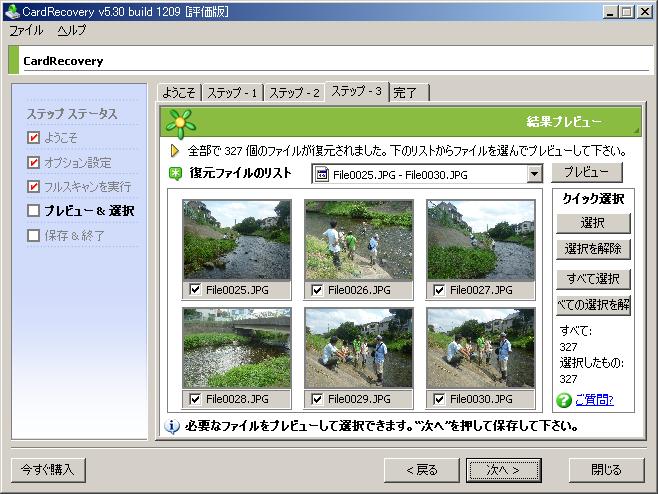Click the green question mark help icon
This screenshot has height=494, width=658.
pyautogui.click(x=564, y=400)
